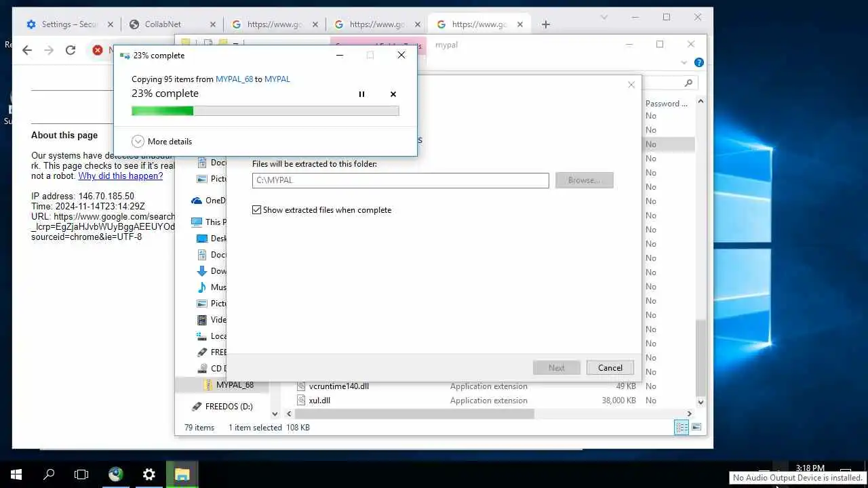Go back in the browser
Image resolution: width=868 pixels, height=488 pixels.
pyautogui.click(x=27, y=50)
